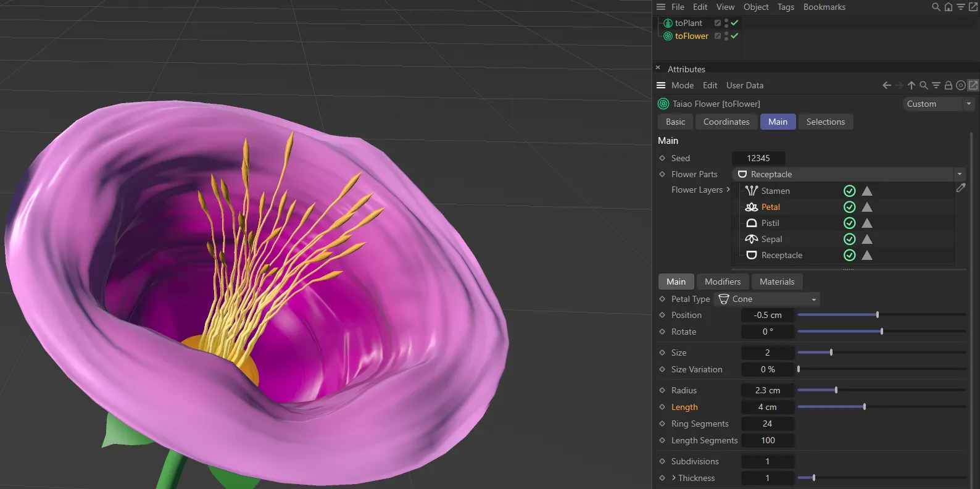The image size is (980, 489).
Task: Toggle toPlant visibility dots
Action: 726,23
